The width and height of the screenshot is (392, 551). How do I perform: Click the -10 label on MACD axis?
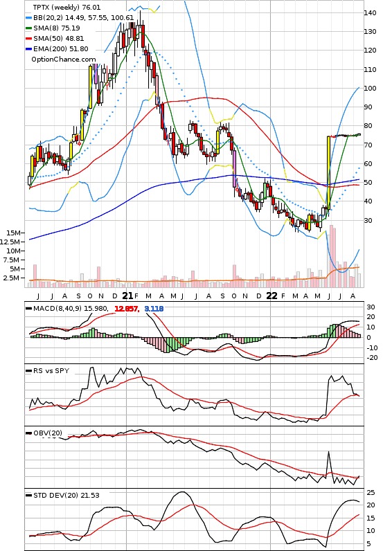point(372,348)
